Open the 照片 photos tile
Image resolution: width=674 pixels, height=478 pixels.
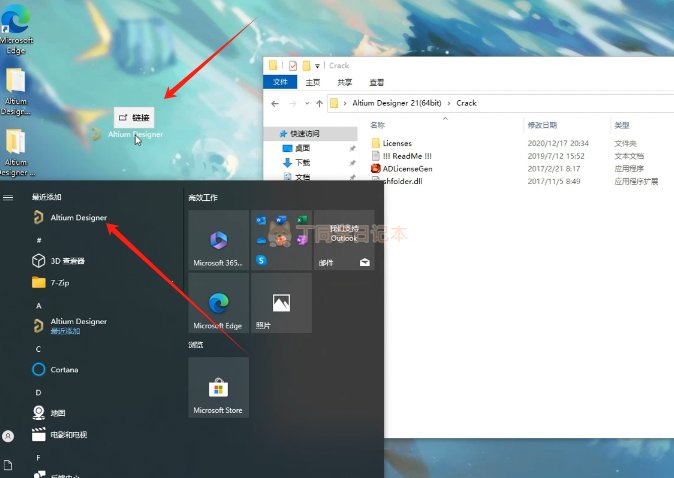tap(281, 303)
